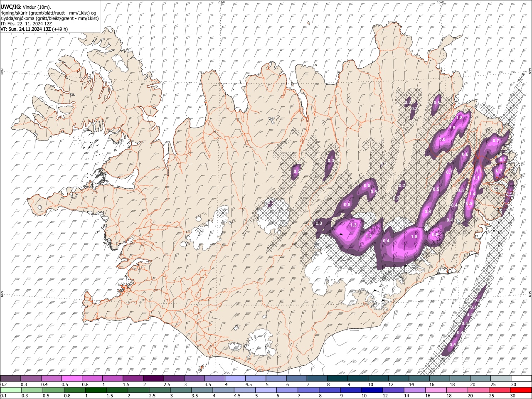Click the bottom-row legend swatch labeled 4
The image size is (532, 399).
point(224,390)
